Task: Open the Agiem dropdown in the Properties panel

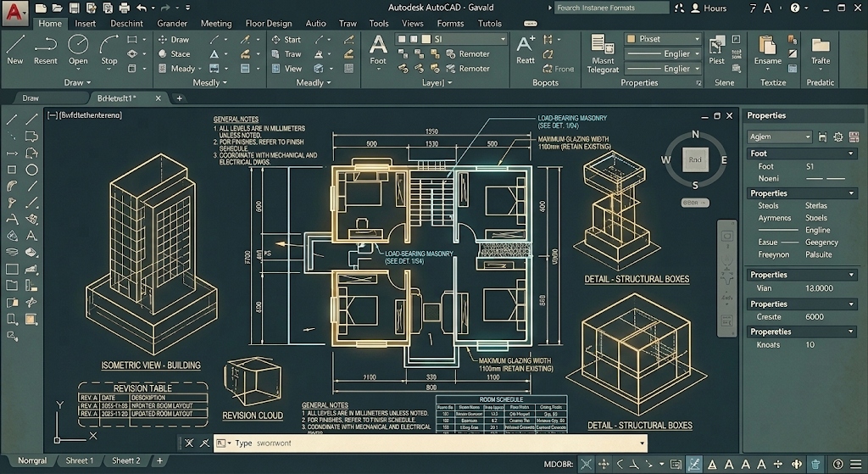Action: coord(780,137)
